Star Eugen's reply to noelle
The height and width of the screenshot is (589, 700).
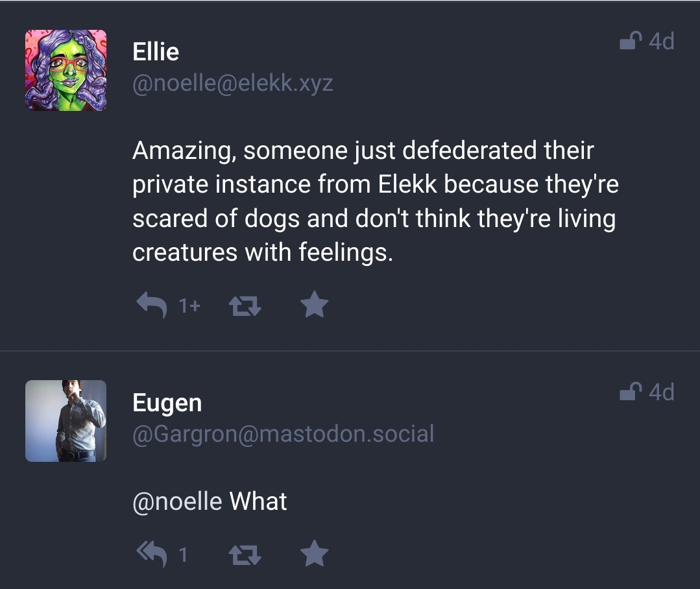pyautogui.click(x=315, y=554)
